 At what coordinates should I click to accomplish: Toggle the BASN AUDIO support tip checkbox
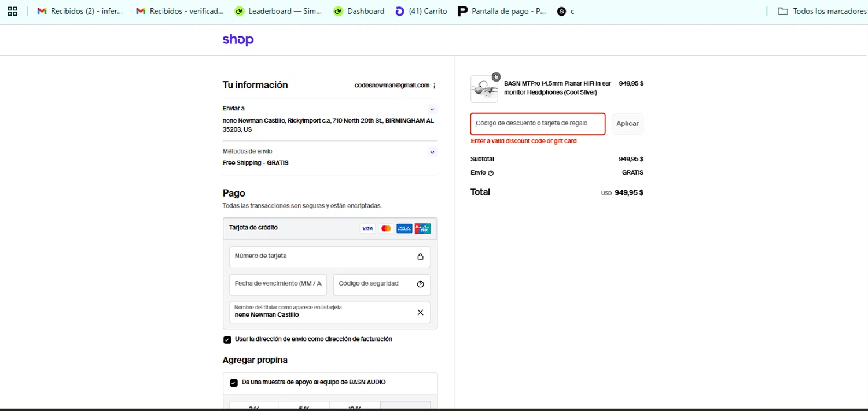[234, 383]
